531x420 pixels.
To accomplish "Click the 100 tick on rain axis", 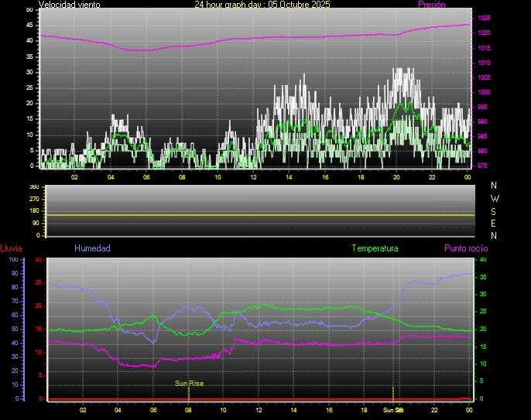I will click(13, 259).
